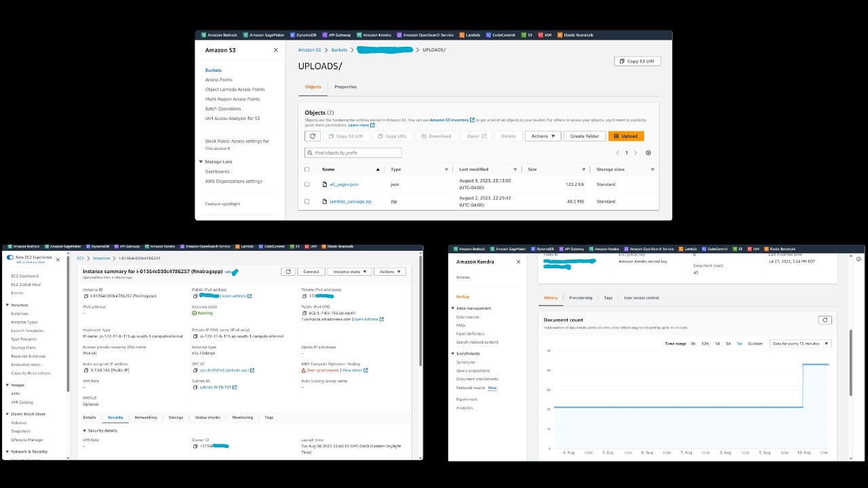Copy the auto-assigned IP address 3.7.65.185
Viewport: 868px width, 488px height.
click(x=85, y=371)
